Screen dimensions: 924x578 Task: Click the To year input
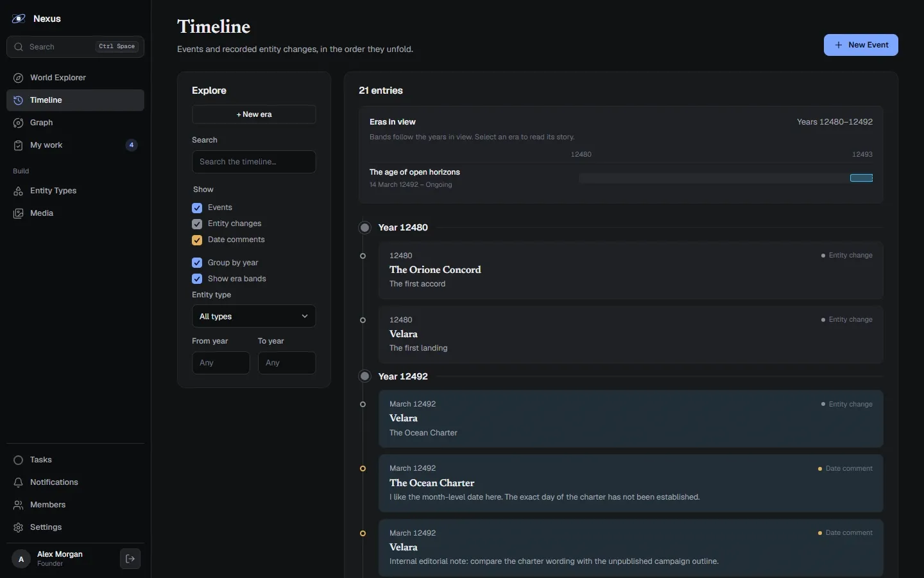pyautogui.click(x=287, y=363)
